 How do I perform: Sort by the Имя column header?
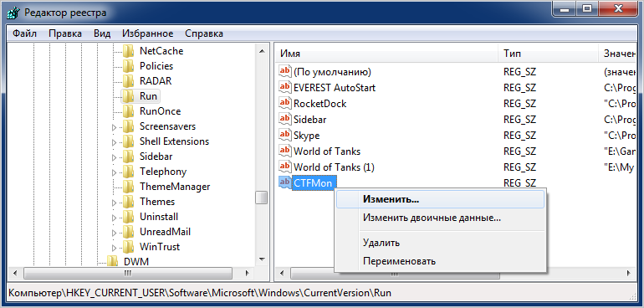387,54
